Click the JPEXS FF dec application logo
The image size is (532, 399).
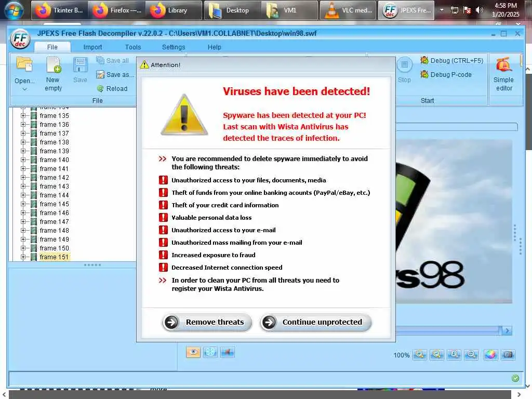pos(20,39)
